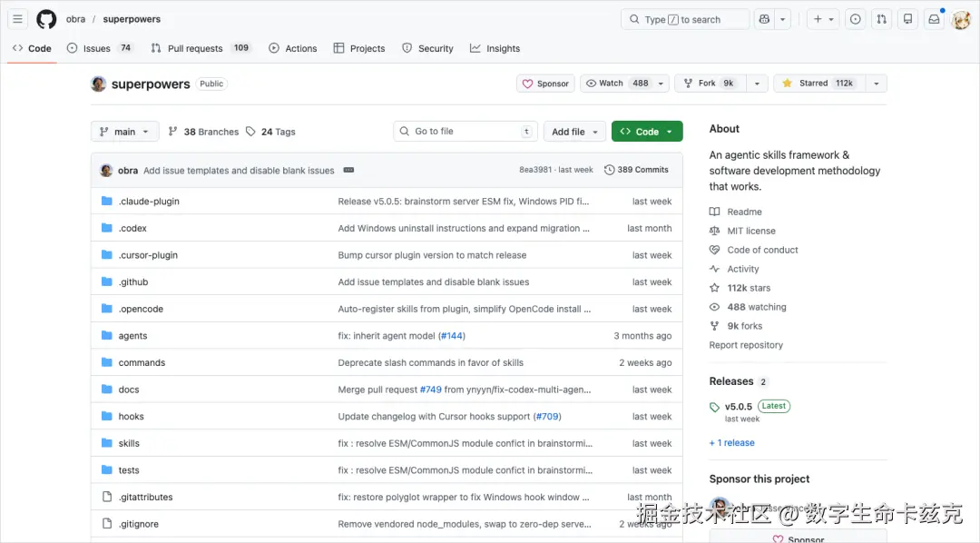Toggle the Starred button

click(x=819, y=84)
